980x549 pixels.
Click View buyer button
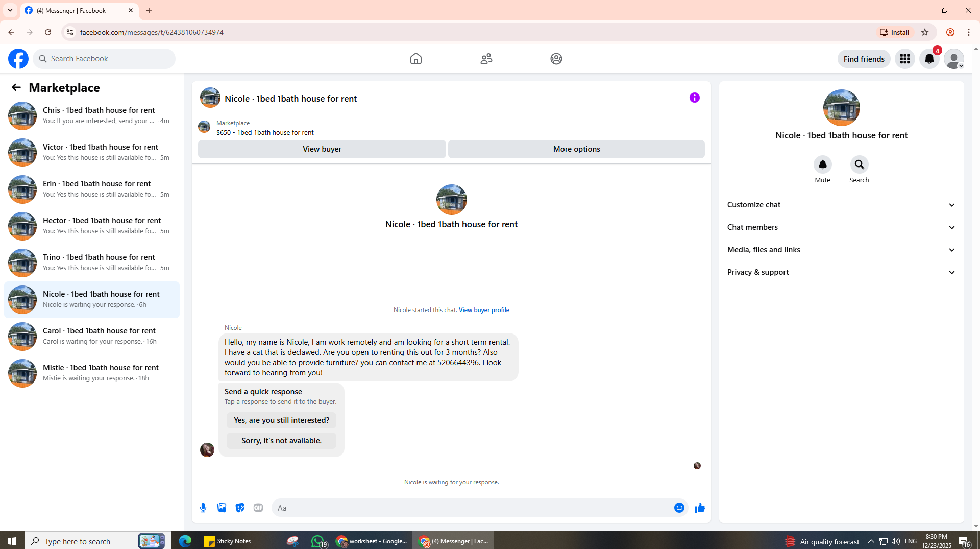click(x=322, y=149)
